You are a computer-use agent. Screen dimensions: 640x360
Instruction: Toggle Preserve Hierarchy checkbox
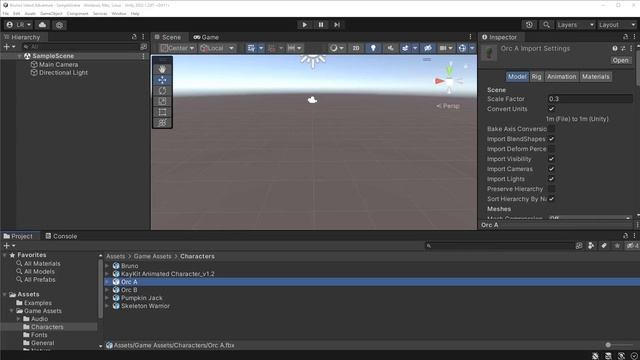(551, 189)
